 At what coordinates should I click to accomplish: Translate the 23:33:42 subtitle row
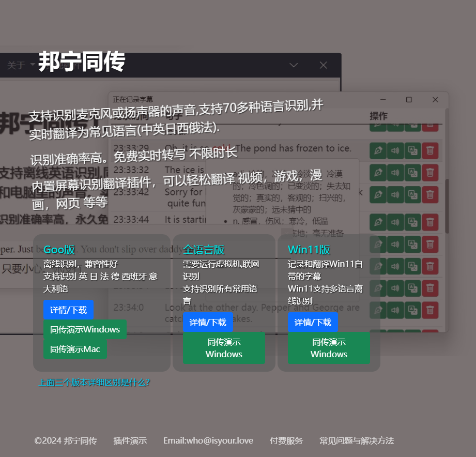(x=412, y=195)
